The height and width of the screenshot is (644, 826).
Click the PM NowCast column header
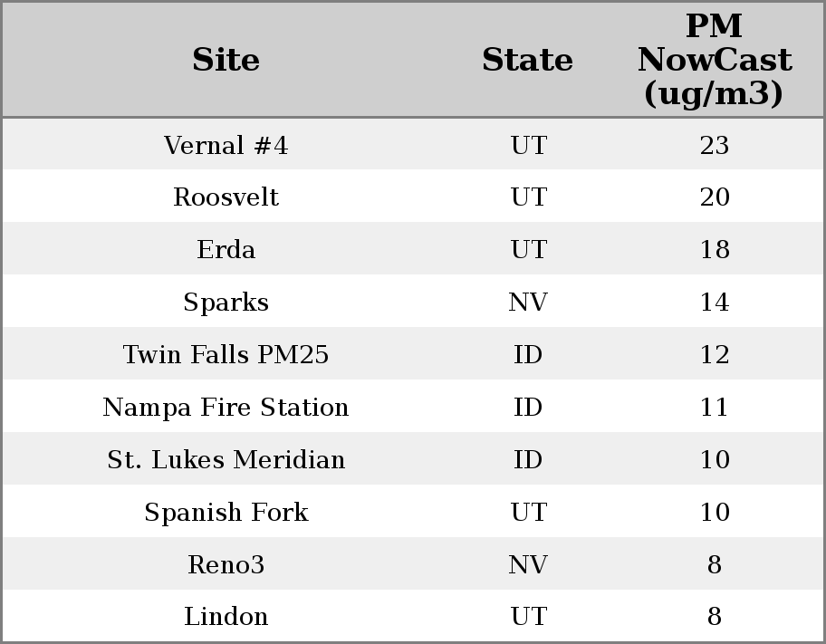[x=714, y=61]
